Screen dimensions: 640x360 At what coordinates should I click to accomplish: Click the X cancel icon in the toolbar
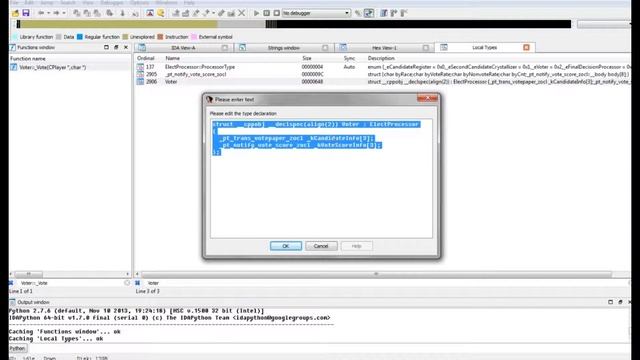(242, 13)
